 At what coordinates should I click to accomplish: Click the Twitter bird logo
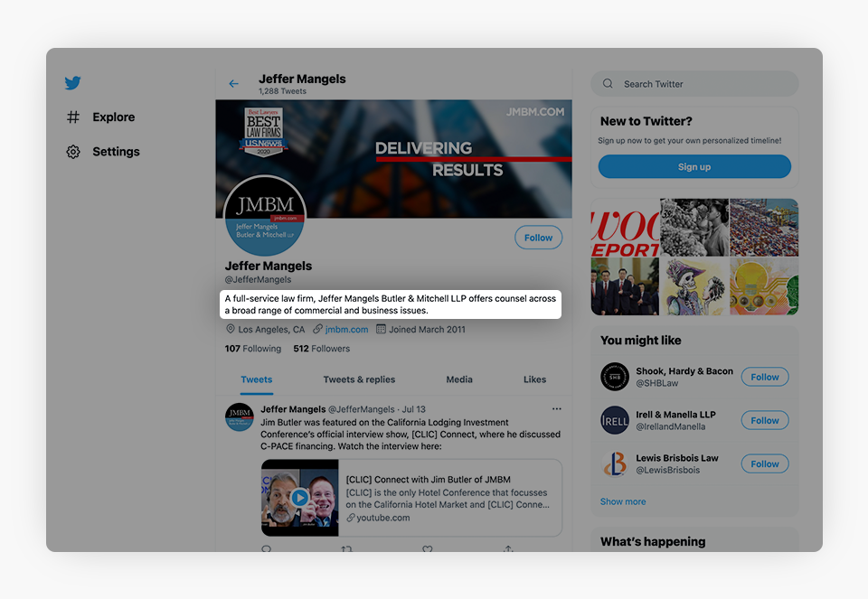tap(72, 83)
